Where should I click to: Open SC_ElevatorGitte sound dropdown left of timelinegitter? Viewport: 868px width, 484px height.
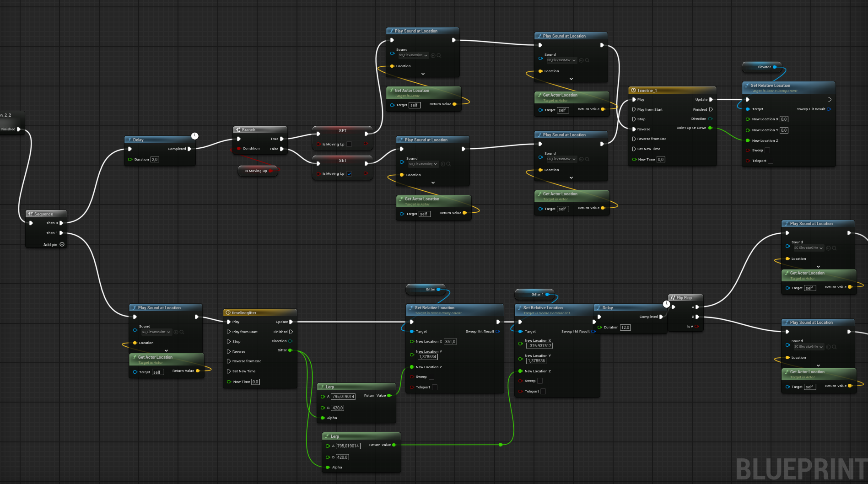tap(156, 332)
